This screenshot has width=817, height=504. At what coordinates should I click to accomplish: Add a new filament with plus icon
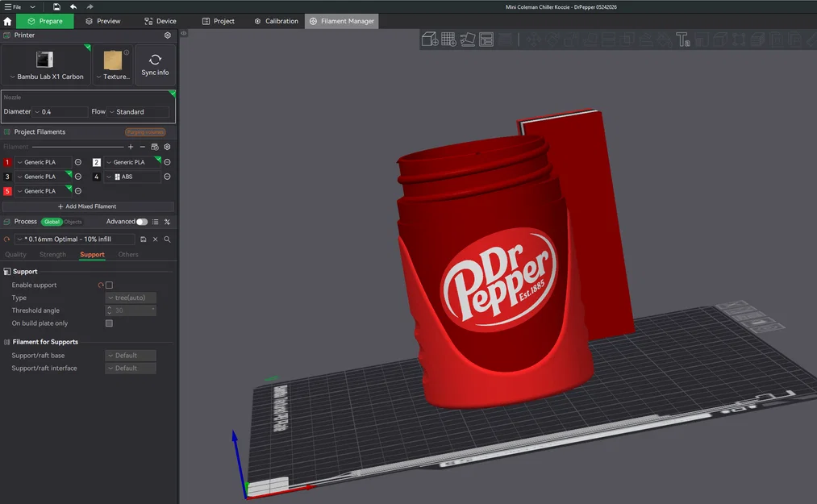131,147
